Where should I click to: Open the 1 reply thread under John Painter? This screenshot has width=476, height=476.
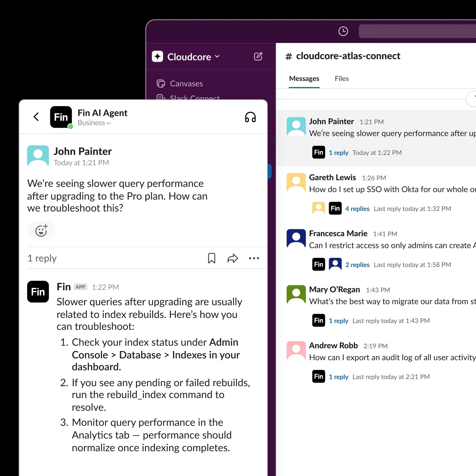[338, 153]
